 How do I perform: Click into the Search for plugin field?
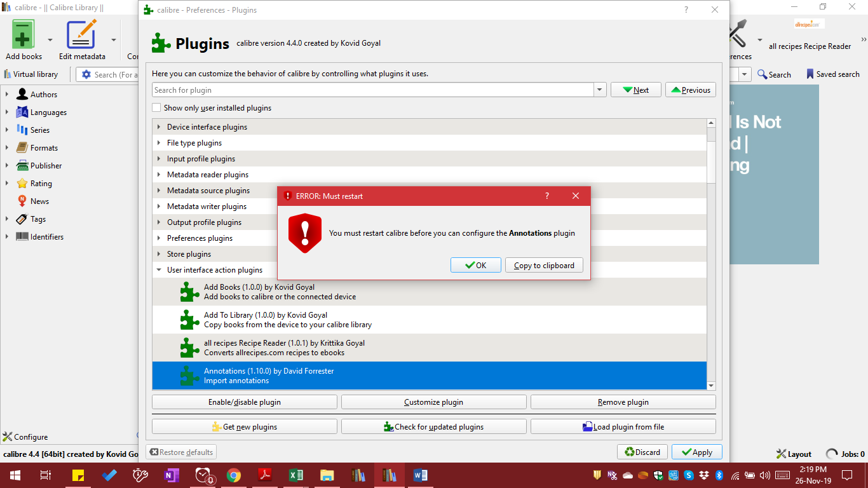373,90
